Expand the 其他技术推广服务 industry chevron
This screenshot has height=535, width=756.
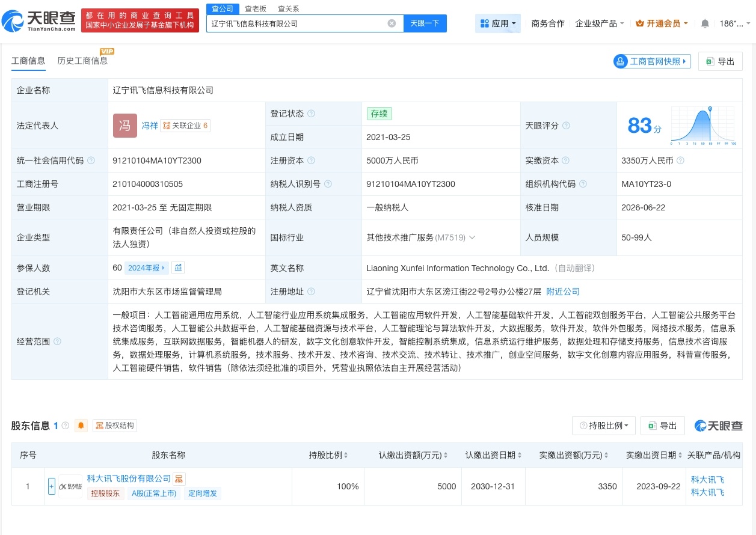click(x=472, y=237)
